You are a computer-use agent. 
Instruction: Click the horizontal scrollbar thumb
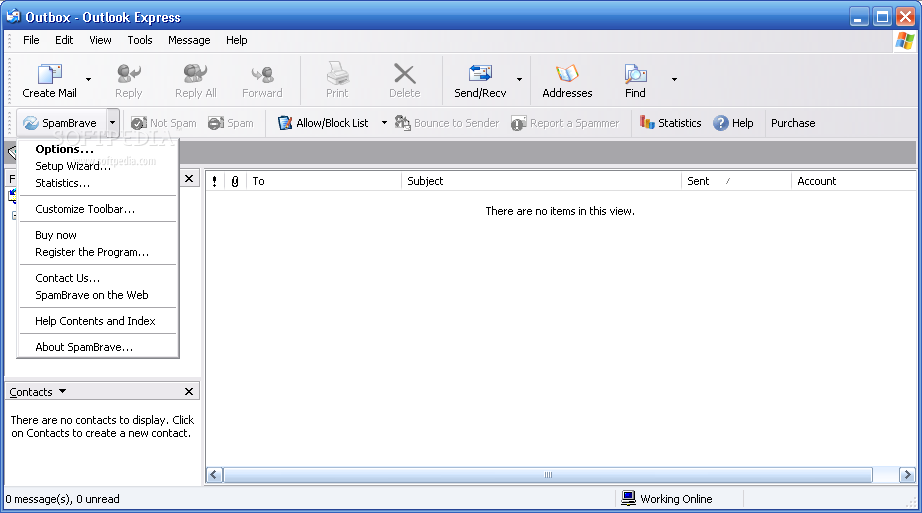(x=548, y=475)
